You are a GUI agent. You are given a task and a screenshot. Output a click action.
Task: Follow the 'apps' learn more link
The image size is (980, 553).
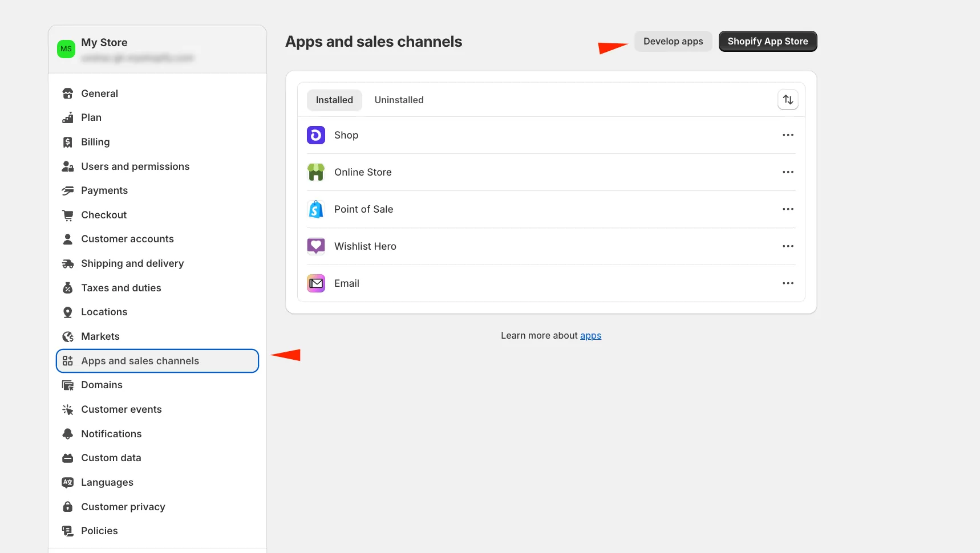[x=590, y=336]
